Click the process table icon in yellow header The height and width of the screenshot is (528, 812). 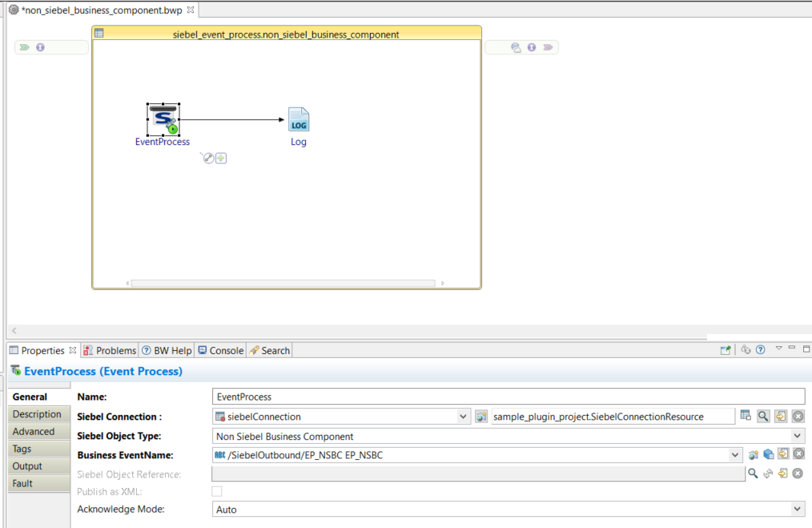(x=99, y=33)
